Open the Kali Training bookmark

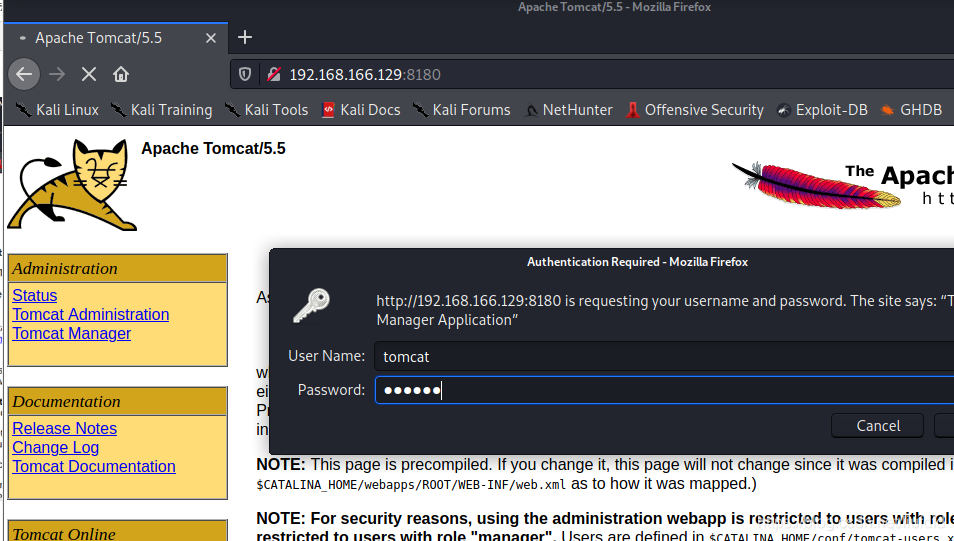coord(161,110)
